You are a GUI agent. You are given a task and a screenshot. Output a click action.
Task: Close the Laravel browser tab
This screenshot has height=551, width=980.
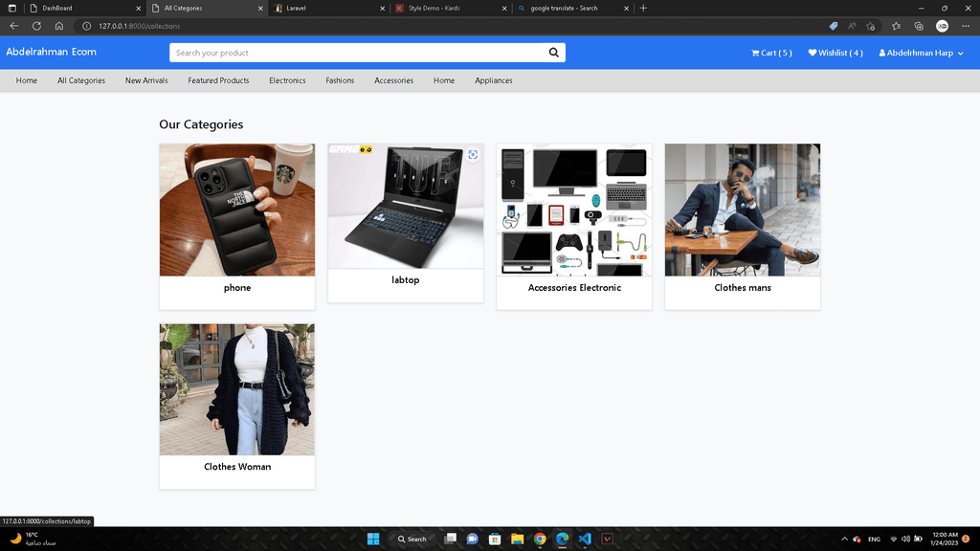tap(383, 8)
